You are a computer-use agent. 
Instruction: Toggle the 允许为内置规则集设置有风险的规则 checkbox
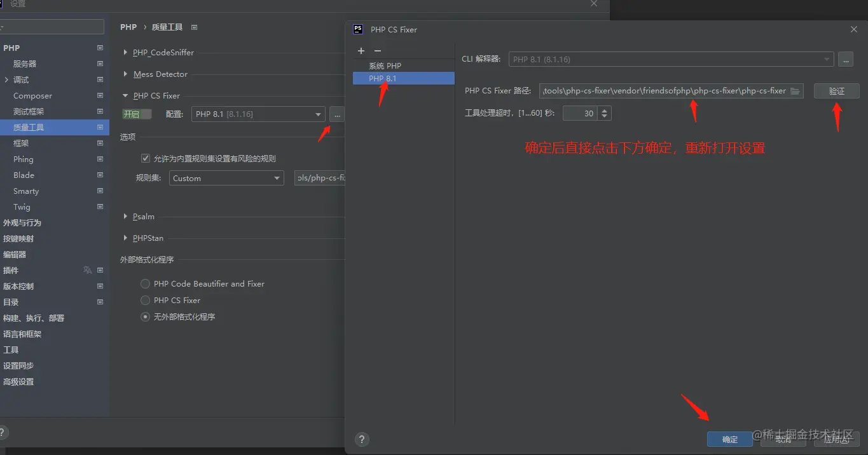point(146,158)
